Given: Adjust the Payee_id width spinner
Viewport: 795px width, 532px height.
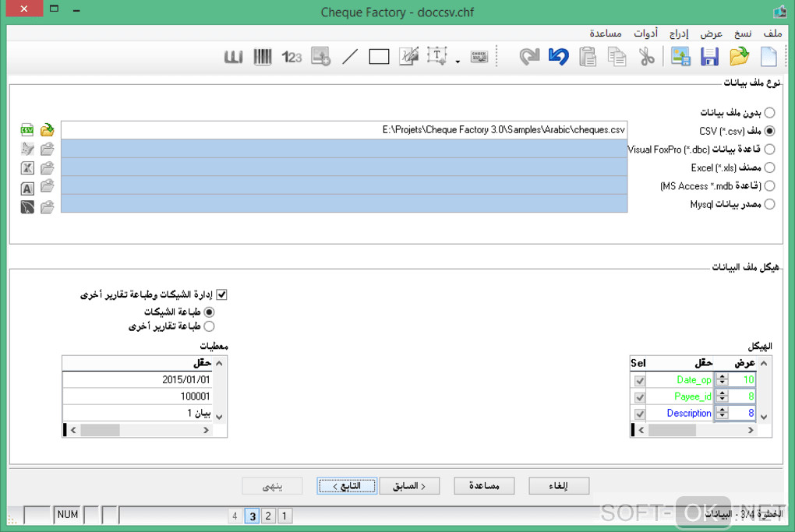Looking at the screenshot, I should click(x=723, y=396).
